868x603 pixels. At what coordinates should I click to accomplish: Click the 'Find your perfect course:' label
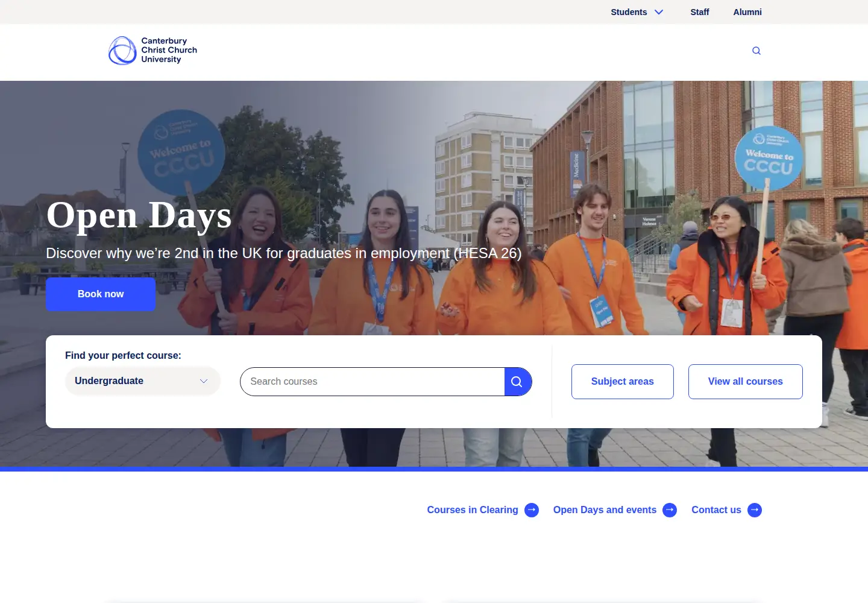click(x=123, y=356)
